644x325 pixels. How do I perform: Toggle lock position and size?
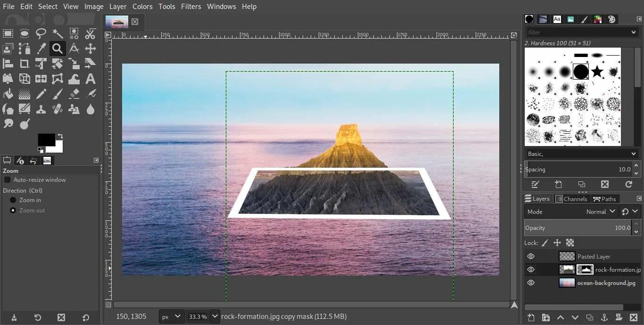tap(557, 243)
